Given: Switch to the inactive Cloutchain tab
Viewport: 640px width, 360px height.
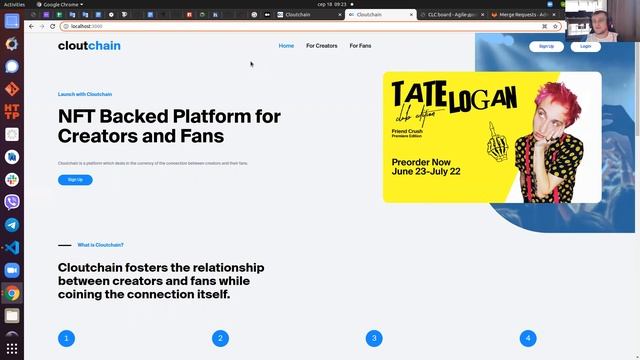Looking at the screenshot, I should (x=309, y=15).
